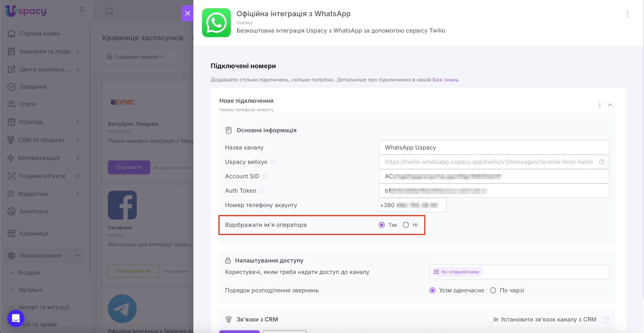Screen dimensions: 644x333
Task: Open the three-dot menu for WhatsApp integration
Action: (x=627, y=14)
